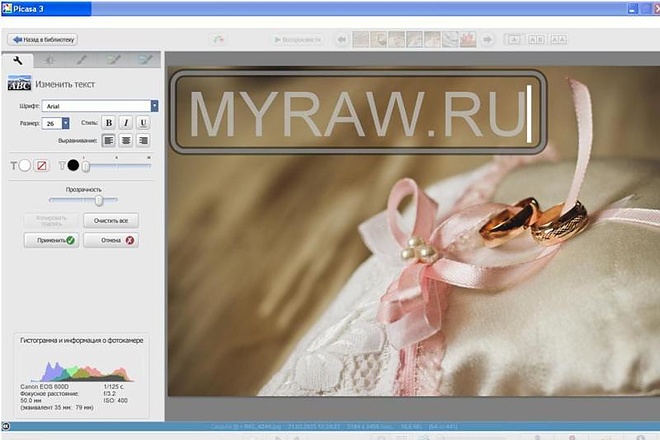Toggle italic style I

pyautogui.click(x=126, y=123)
